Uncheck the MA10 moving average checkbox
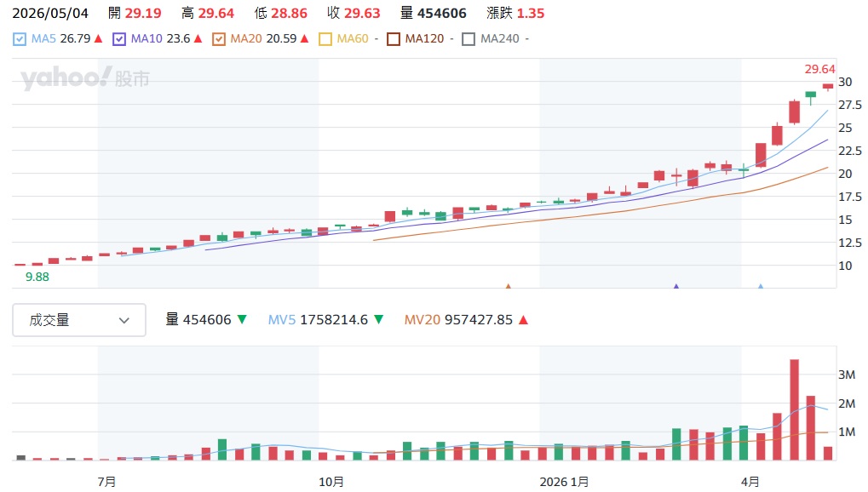 [119, 39]
